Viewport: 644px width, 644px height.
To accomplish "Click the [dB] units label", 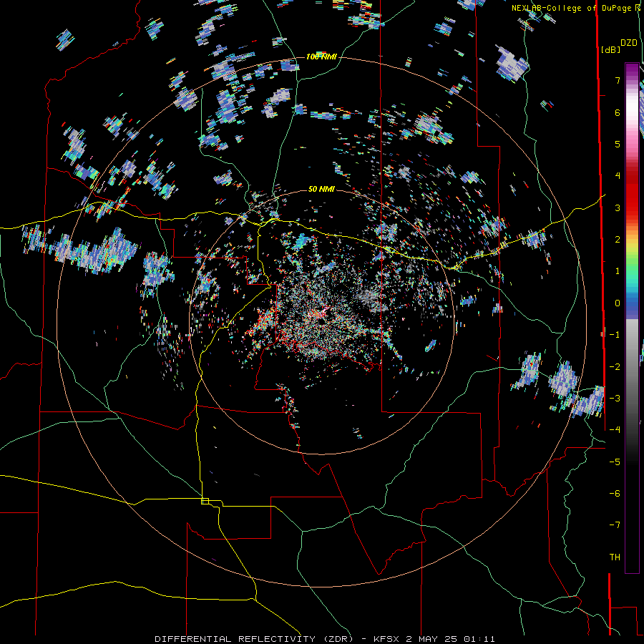I will pos(611,50).
